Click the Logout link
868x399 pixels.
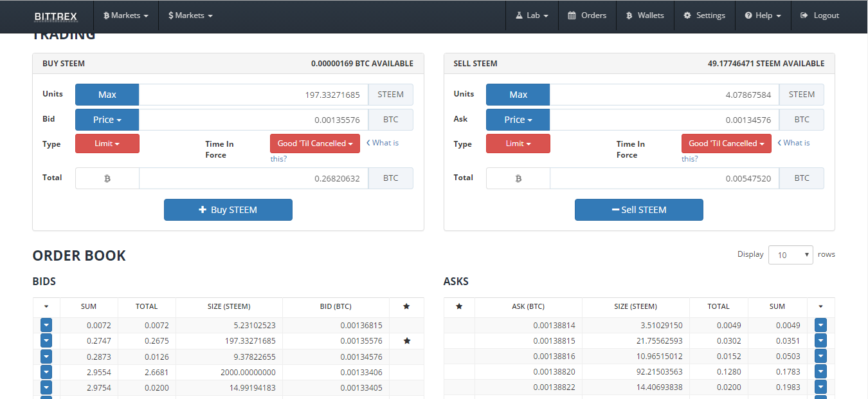pyautogui.click(x=820, y=15)
